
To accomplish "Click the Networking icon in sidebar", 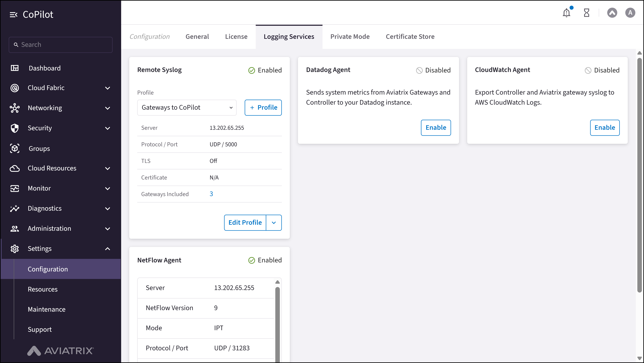I will point(15,108).
